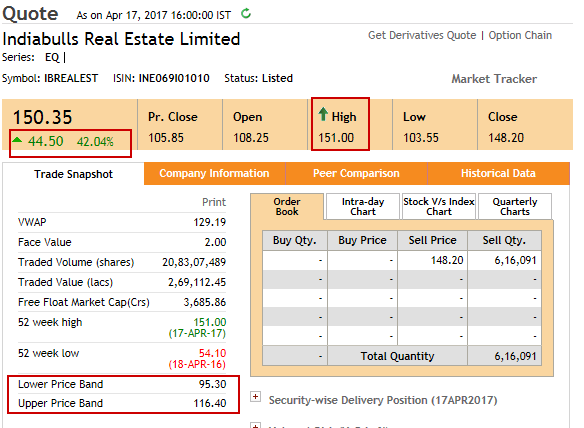Click the Close value 148.20 in header
The width and height of the screenshot is (584, 428).
(506, 138)
